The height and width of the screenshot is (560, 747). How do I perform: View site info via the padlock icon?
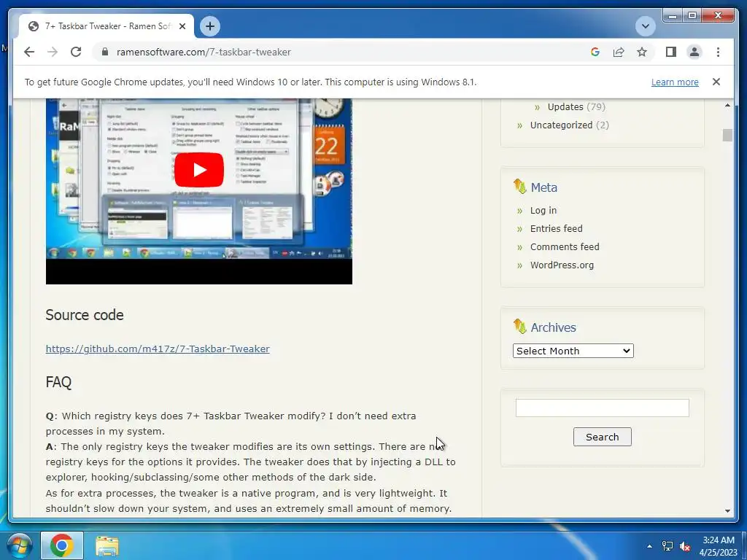click(x=105, y=52)
